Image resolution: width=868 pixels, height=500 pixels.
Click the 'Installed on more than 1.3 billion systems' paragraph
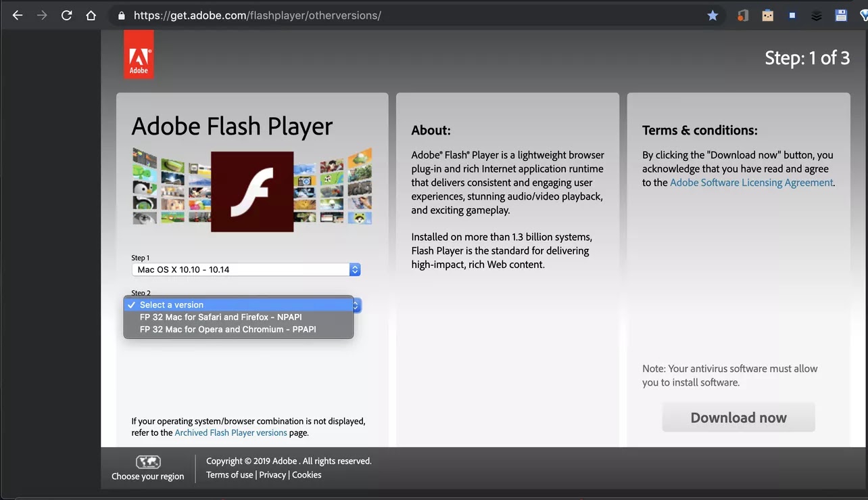[501, 251]
